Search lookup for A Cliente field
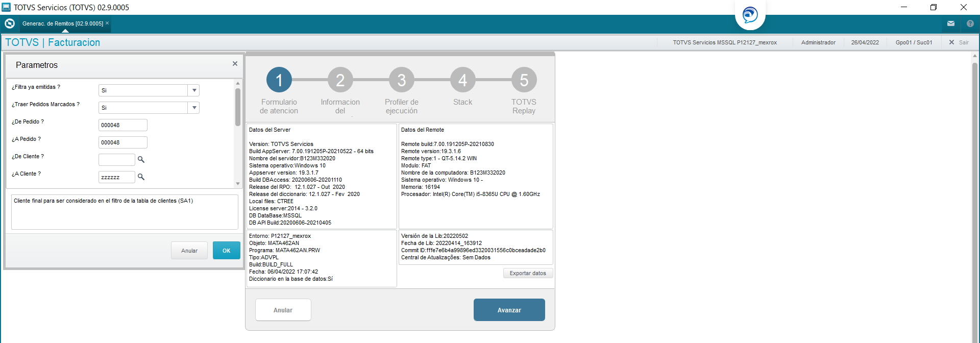The image size is (980, 343). coord(141,177)
